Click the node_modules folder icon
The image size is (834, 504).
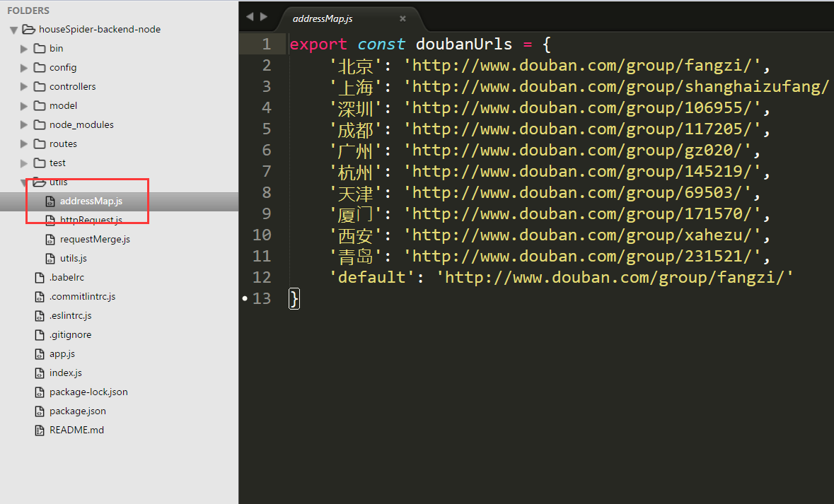40,125
